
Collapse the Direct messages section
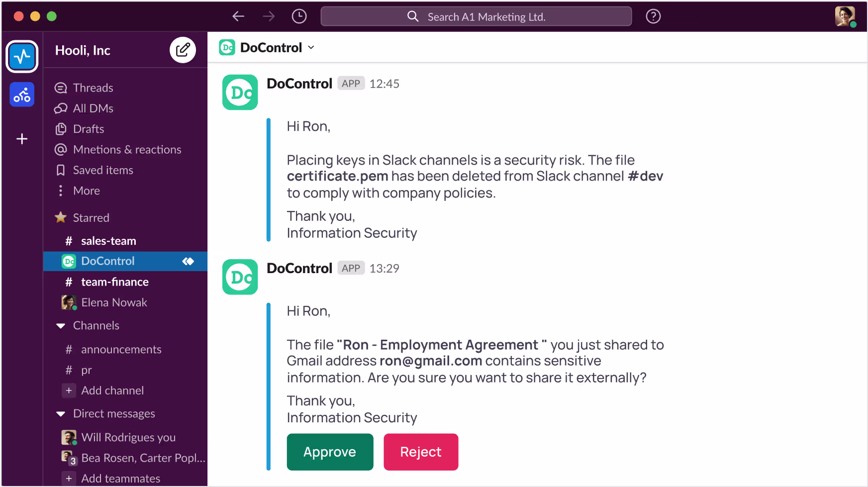(x=61, y=414)
